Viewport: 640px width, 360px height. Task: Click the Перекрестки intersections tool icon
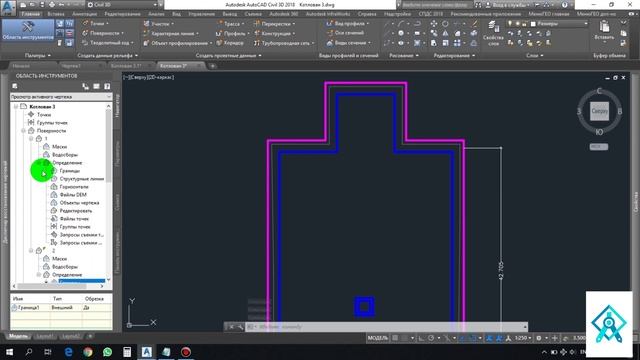click(x=257, y=24)
